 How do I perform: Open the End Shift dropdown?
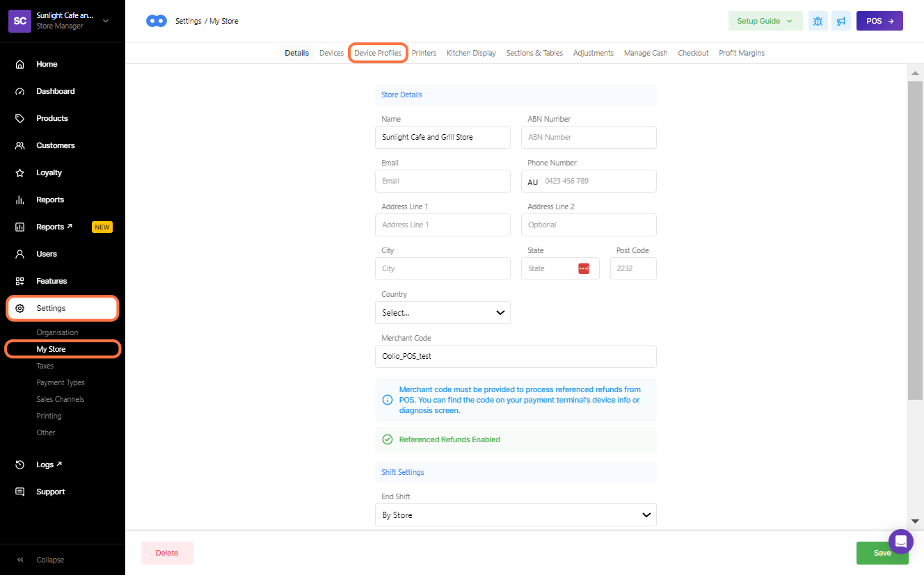pyautogui.click(x=516, y=515)
